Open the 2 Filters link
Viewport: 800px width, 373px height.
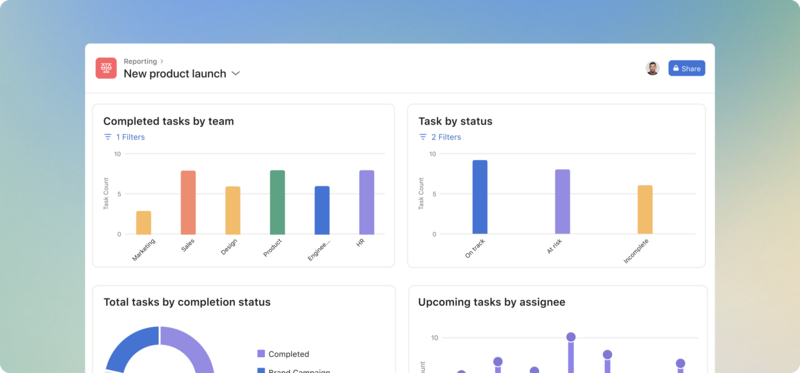point(446,137)
